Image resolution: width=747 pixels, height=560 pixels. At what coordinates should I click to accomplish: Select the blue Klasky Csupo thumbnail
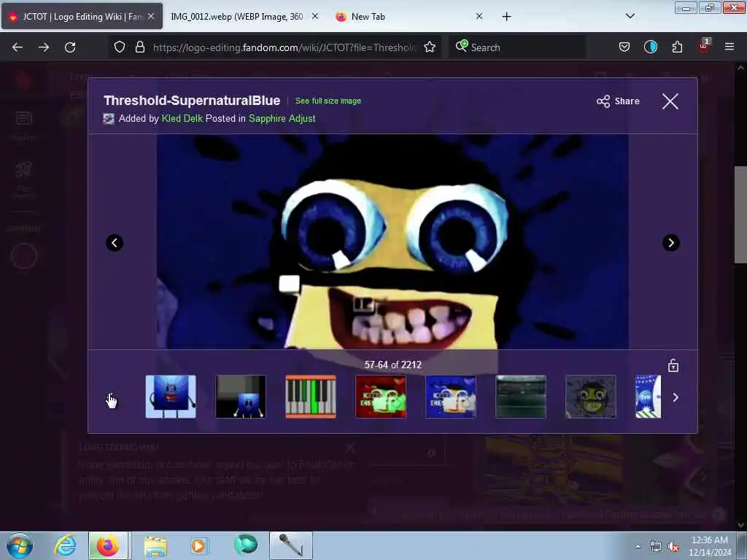pos(451,397)
